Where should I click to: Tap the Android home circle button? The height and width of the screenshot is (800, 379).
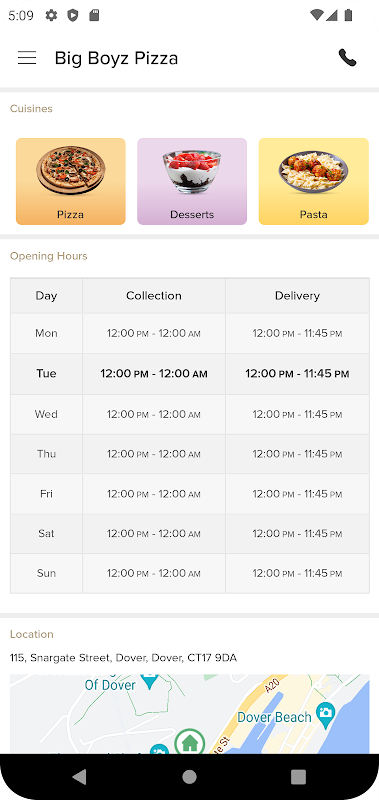click(189, 777)
